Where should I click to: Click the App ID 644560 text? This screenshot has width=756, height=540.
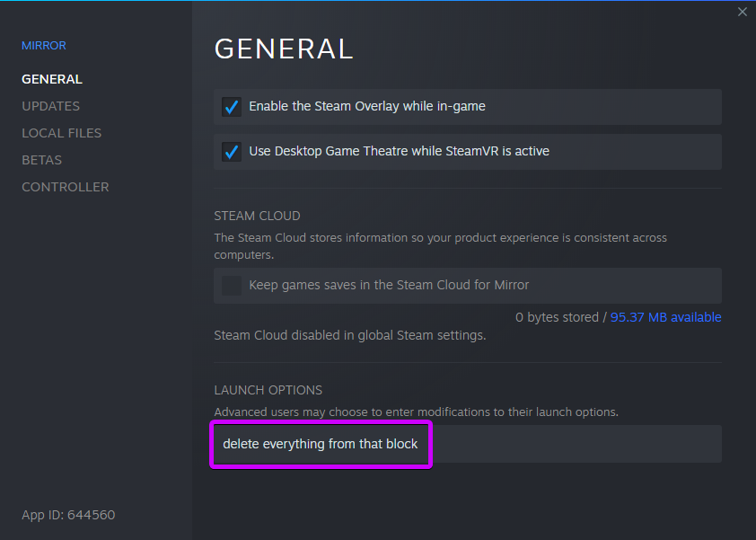(68, 515)
